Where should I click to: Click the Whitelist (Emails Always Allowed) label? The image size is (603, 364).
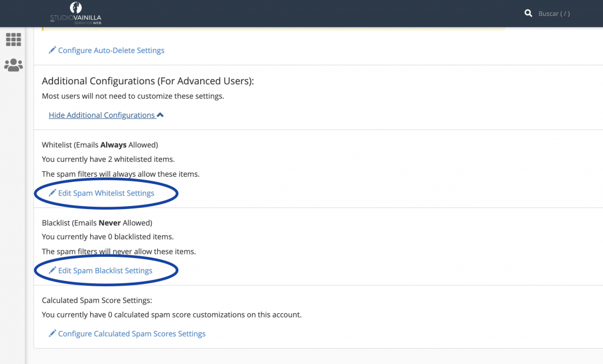point(100,145)
